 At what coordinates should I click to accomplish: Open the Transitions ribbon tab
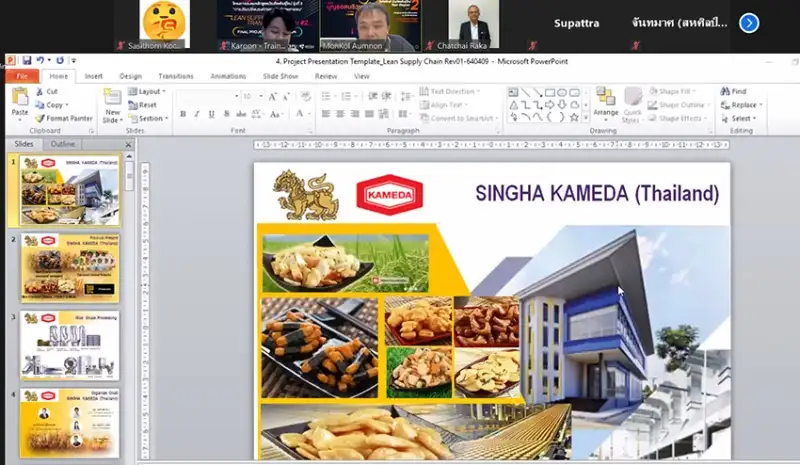click(176, 76)
